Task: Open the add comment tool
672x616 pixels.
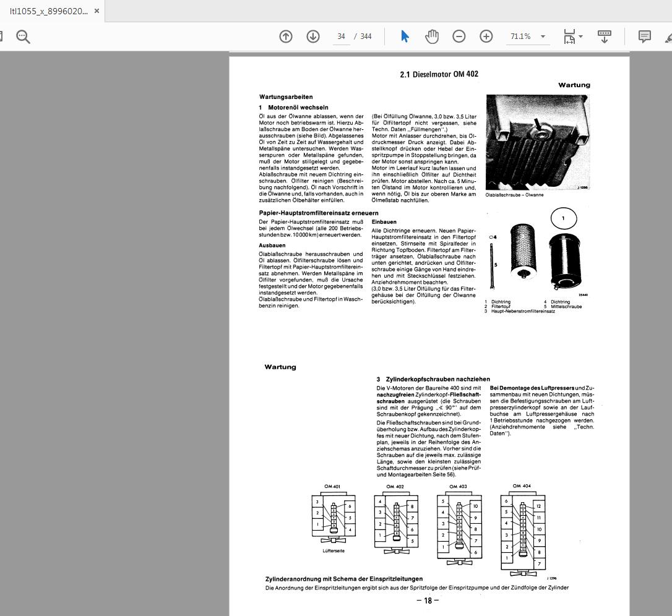Action: (644, 36)
